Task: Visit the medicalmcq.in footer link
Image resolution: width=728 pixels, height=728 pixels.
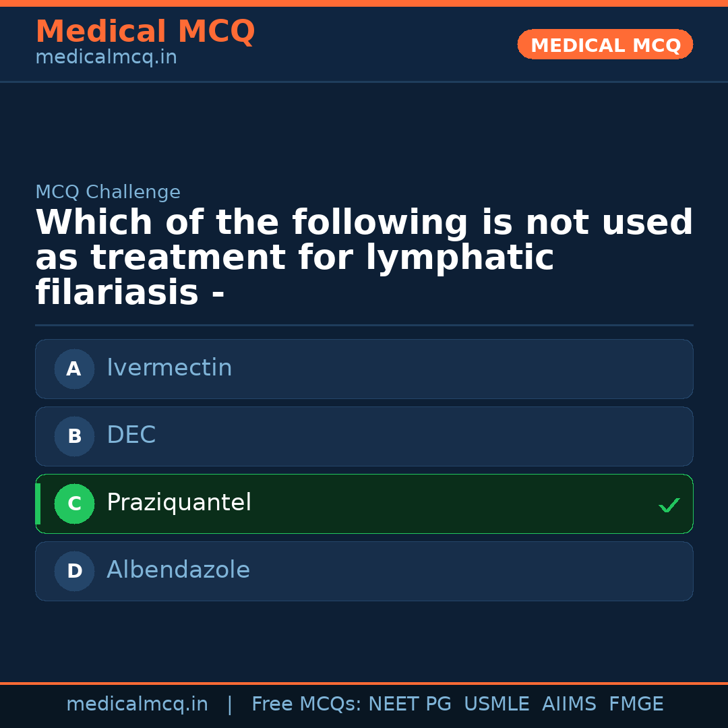Action: point(137,703)
